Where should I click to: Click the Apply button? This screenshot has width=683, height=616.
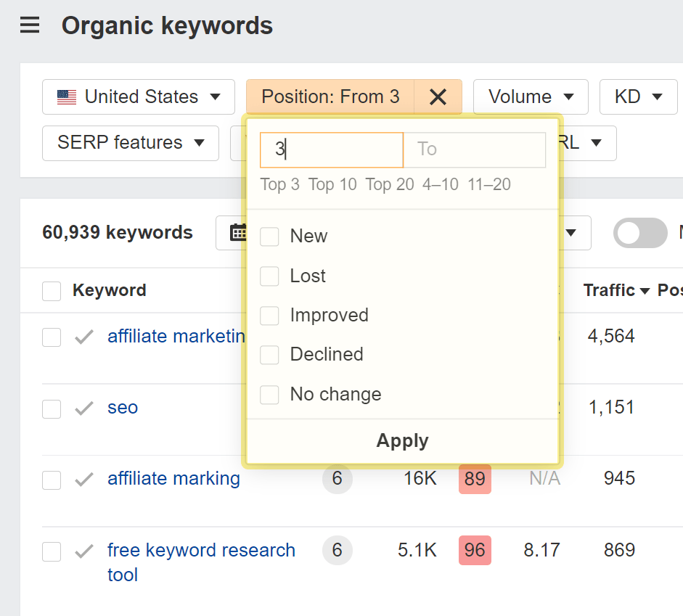coord(402,440)
